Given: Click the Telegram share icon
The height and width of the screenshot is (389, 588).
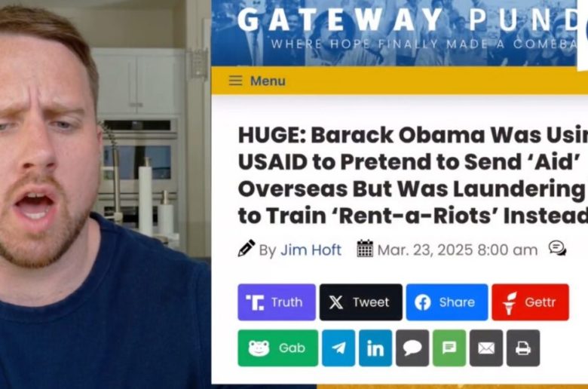Looking at the screenshot, I should pyautogui.click(x=338, y=348).
